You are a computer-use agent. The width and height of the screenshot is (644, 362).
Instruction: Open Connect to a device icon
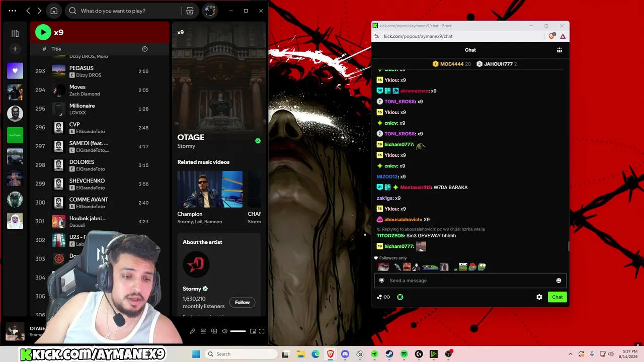pos(214,331)
